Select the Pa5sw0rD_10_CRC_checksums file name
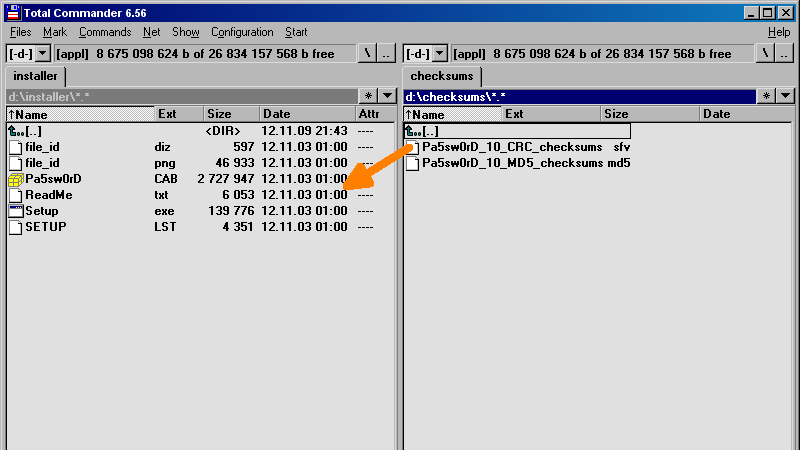This screenshot has width=800, height=450. tap(512, 147)
